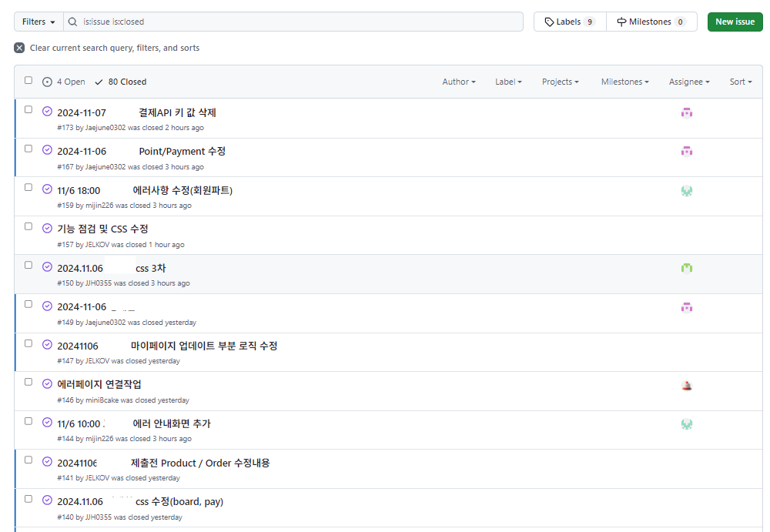Open the Sort dropdown
The height and width of the screenshot is (532, 770).
tap(741, 82)
